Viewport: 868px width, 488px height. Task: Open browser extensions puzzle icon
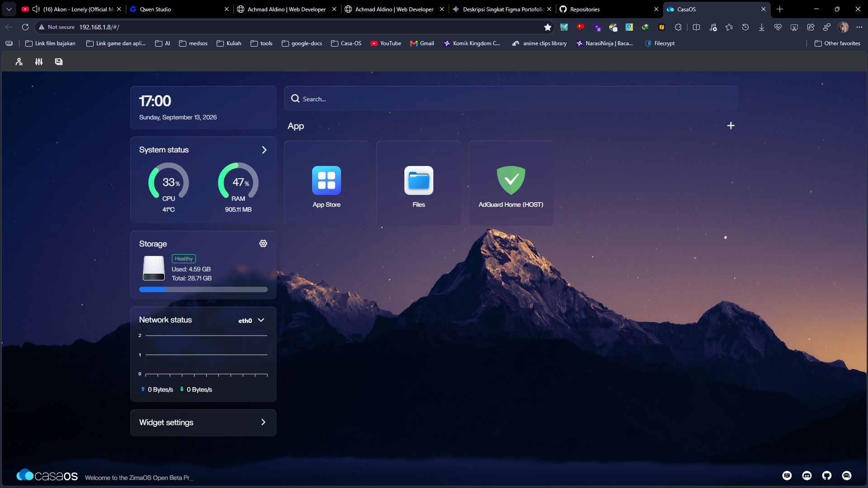(678, 27)
